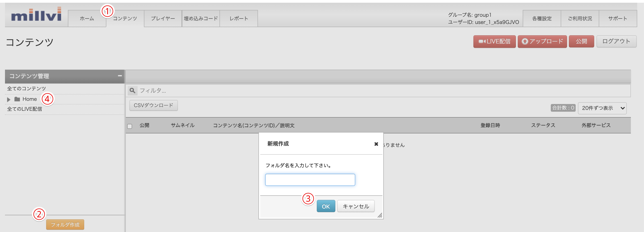644x232 pixels.
Task: Select the Home folder label
Action: (30, 99)
